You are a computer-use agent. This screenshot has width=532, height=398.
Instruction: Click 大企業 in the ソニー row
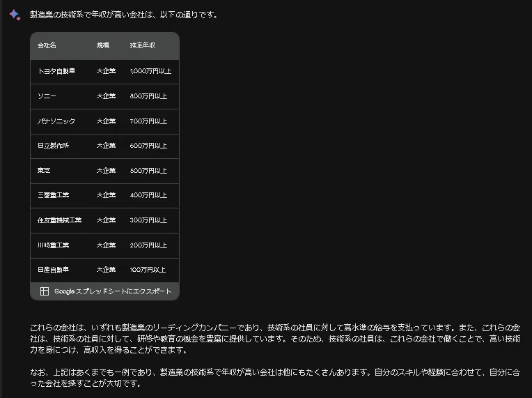tap(106, 96)
